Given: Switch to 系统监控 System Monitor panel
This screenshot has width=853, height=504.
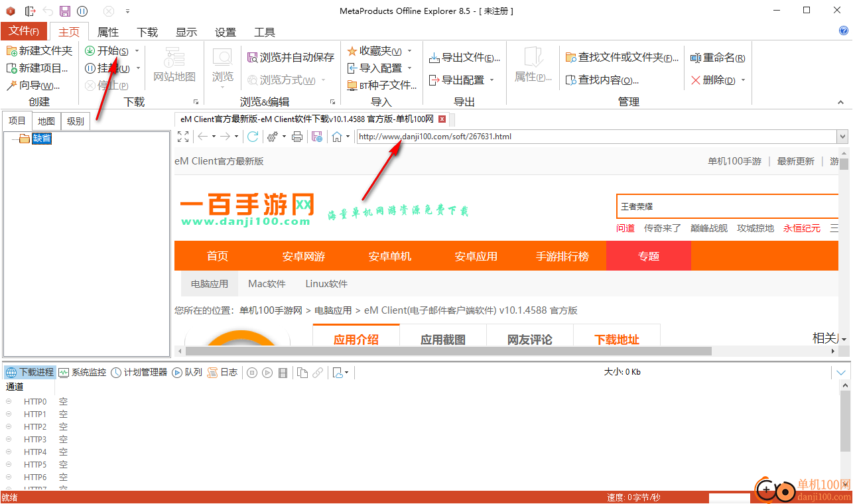Looking at the screenshot, I should 82,373.
